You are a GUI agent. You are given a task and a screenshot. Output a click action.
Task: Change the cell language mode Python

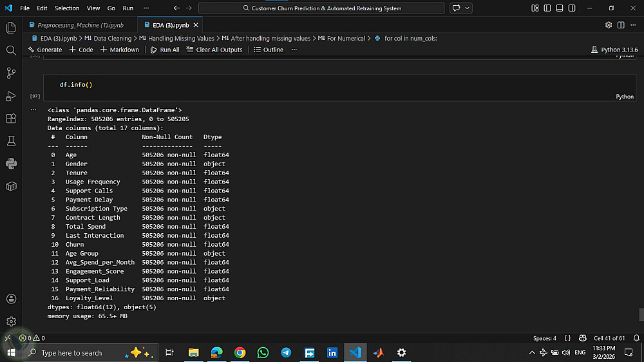tap(624, 97)
